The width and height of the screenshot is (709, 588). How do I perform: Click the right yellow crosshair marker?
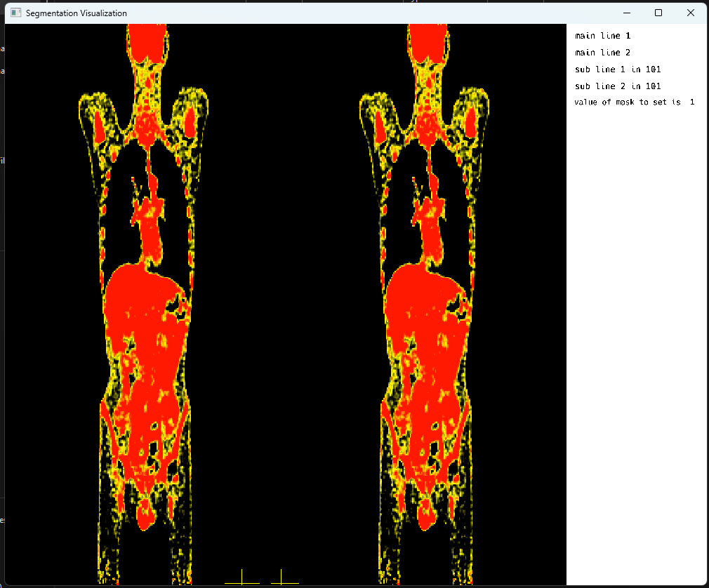pyautogui.click(x=281, y=579)
